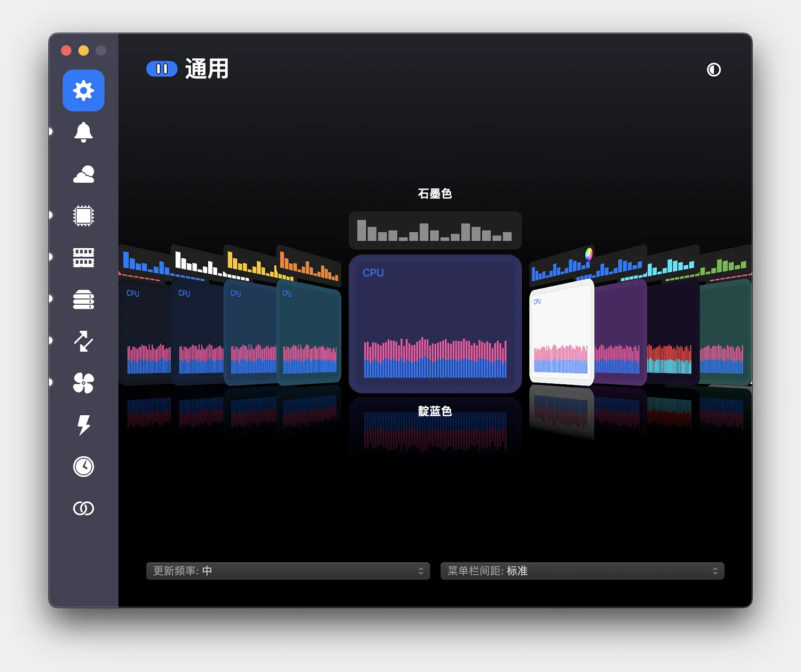The height and width of the screenshot is (672, 801).
Task: Switch to the Combined rings tab
Action: (x=83, y=508)
